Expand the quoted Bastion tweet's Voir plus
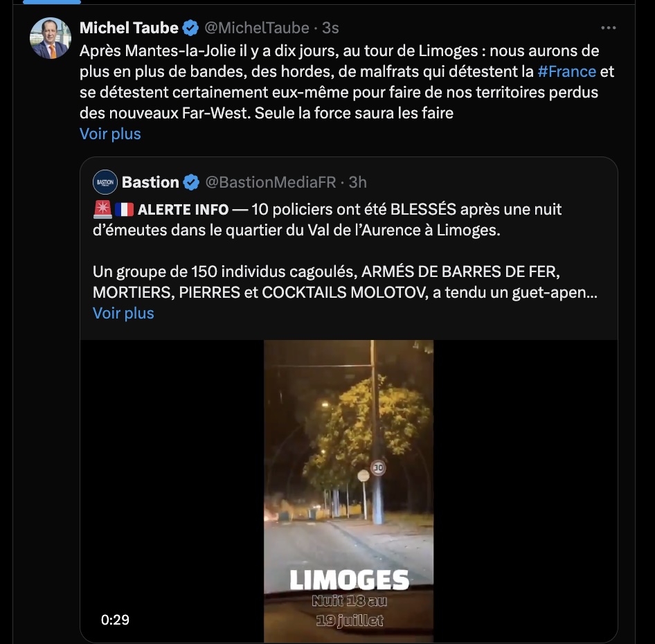This screenshot has height=644, width=655. point(123,313)
